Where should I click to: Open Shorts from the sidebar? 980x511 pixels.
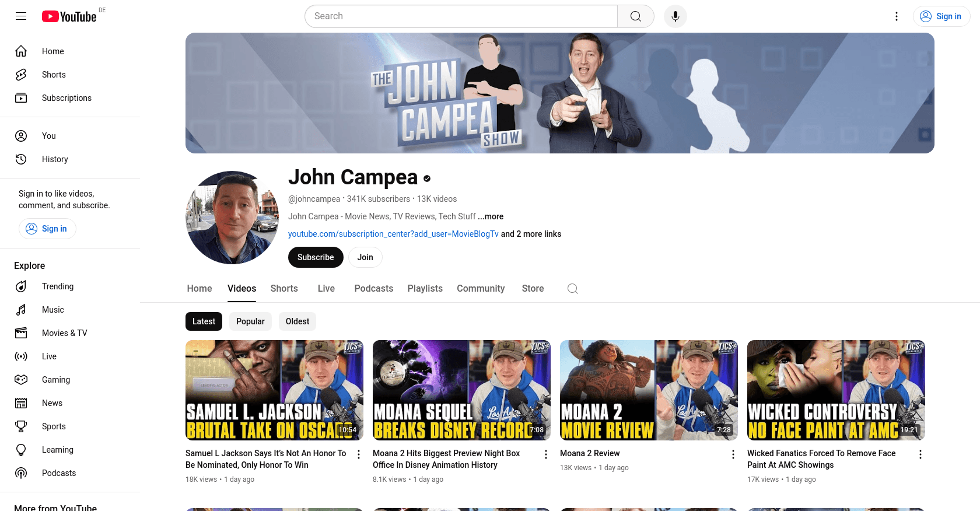tap(54, 75)
